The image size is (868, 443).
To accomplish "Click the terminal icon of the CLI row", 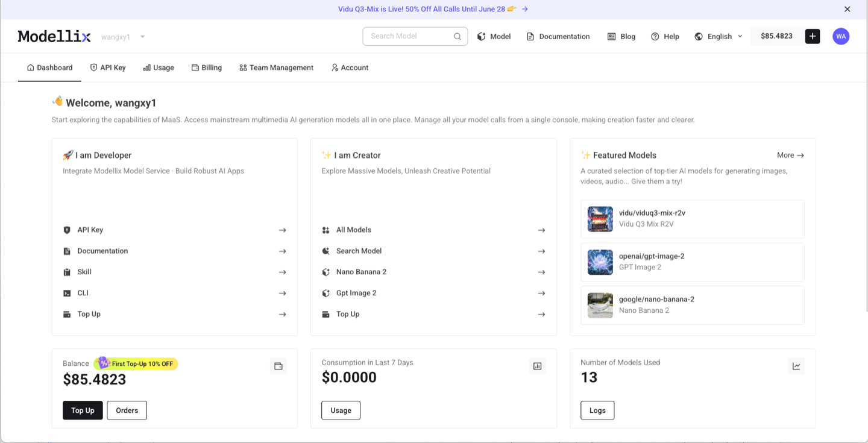I will (67, 294).
